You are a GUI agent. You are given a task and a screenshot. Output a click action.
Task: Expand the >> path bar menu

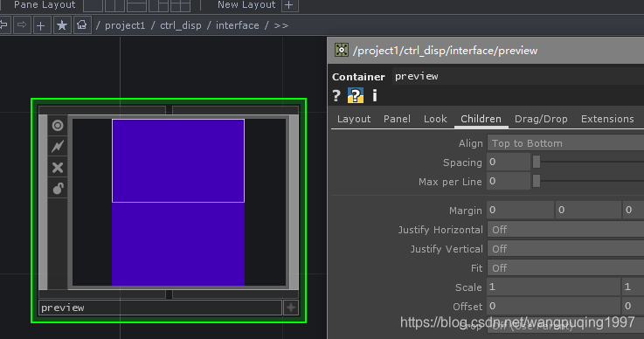pyautogui.click(x=280, y=25)
